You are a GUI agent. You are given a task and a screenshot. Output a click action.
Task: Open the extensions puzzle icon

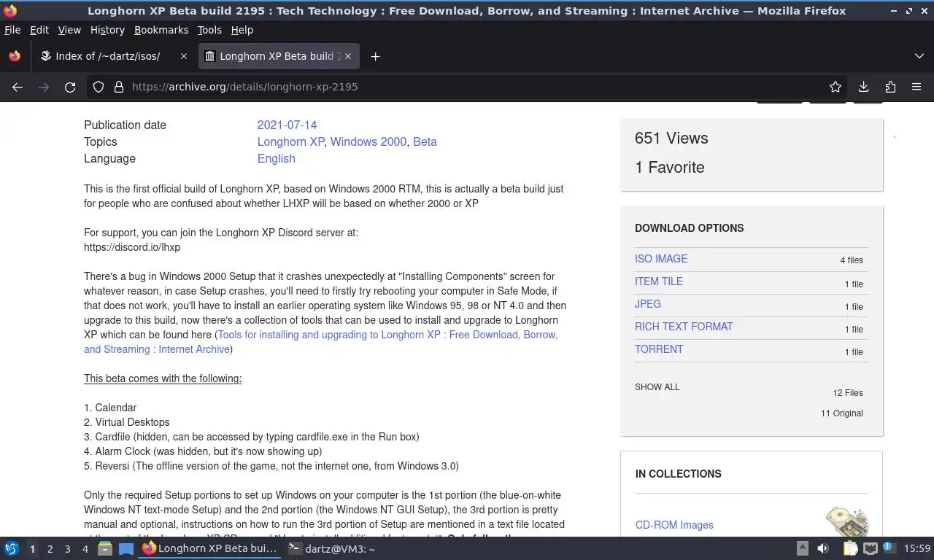click(x=890, y=87)
